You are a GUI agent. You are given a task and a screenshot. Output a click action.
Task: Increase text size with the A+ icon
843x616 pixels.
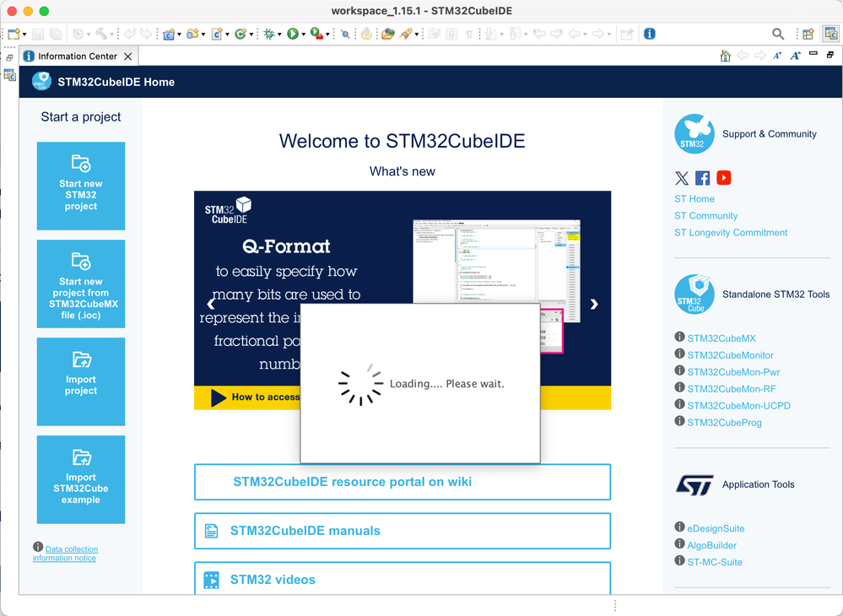[x=794, y=56]
